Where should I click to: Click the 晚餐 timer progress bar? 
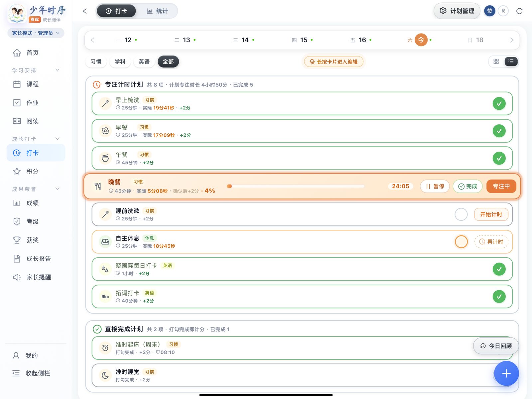(x=296, y=186)
